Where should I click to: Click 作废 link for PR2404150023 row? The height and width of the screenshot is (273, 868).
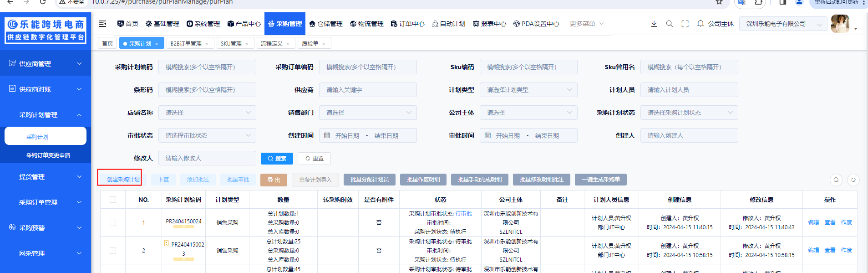coord(846,250)
